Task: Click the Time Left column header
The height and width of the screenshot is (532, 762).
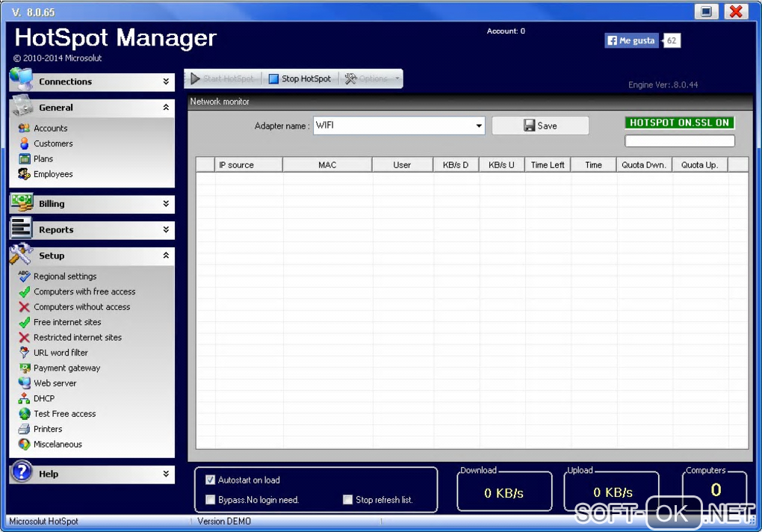Action: pos(548,164)
